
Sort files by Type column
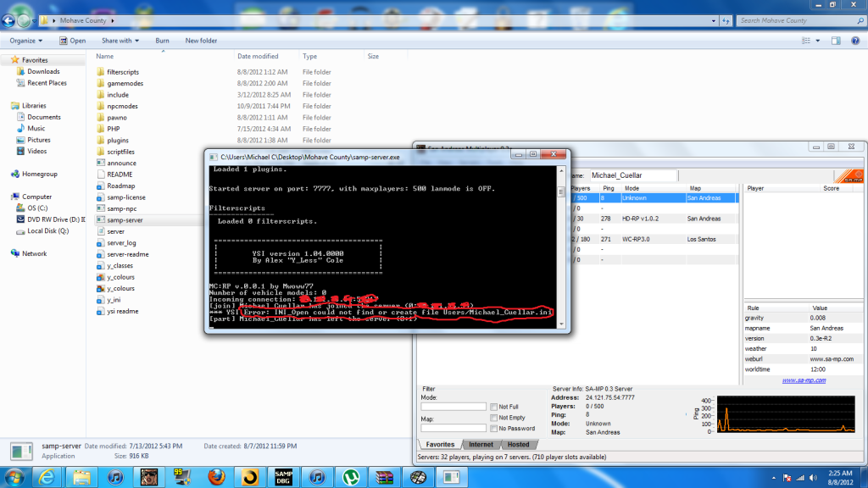coord(331,56)
